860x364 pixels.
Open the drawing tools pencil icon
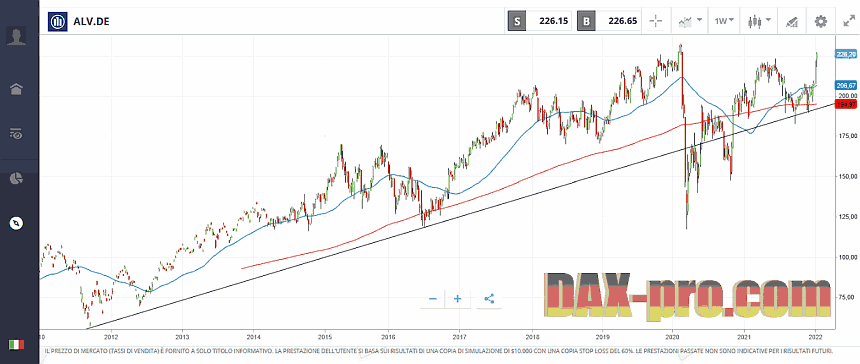[791, 22]
